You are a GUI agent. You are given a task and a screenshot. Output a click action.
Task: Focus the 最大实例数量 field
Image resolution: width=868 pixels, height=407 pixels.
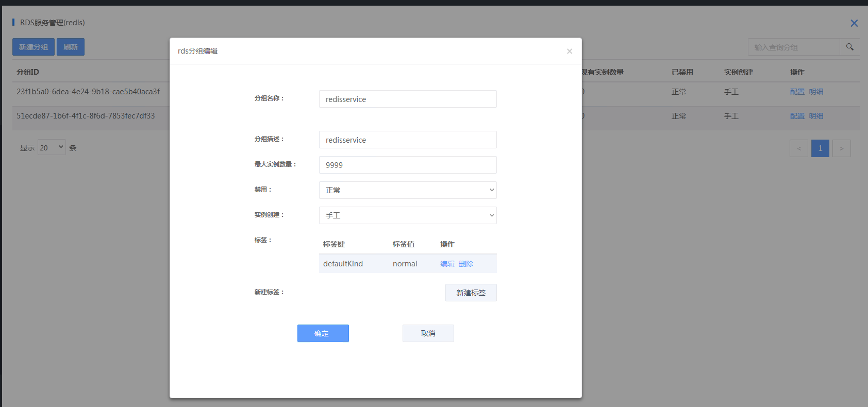click(x=408, y=165)
